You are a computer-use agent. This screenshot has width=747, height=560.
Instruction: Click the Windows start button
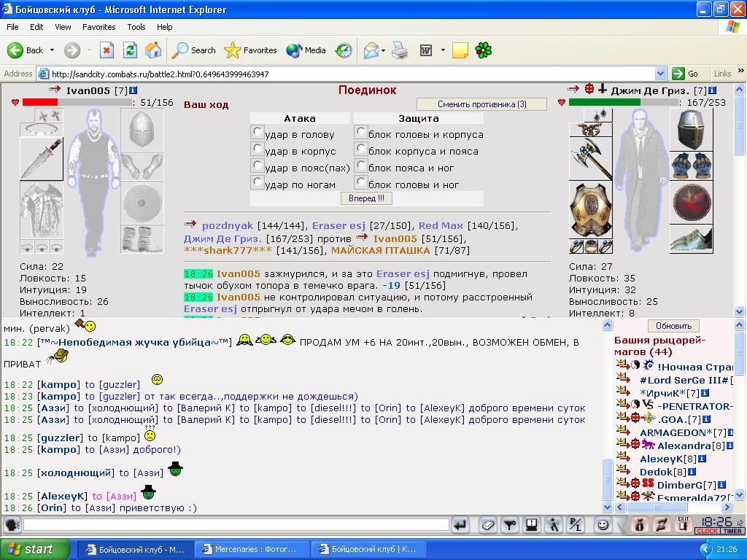[34, 549]
